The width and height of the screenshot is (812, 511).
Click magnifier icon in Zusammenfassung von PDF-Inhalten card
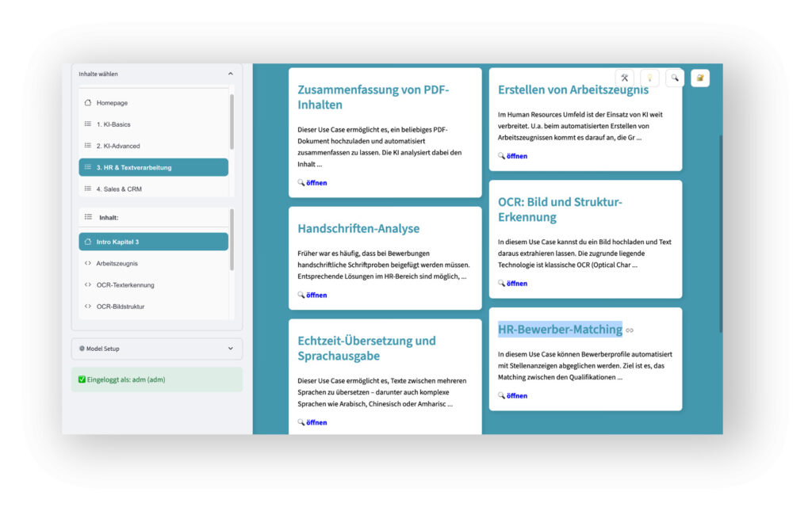(301, 182)
